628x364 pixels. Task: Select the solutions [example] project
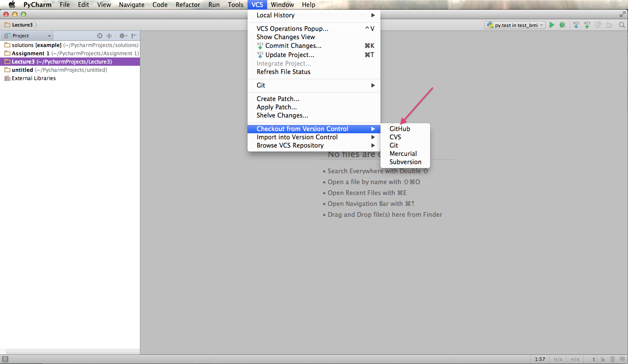(x=70, y=45)
